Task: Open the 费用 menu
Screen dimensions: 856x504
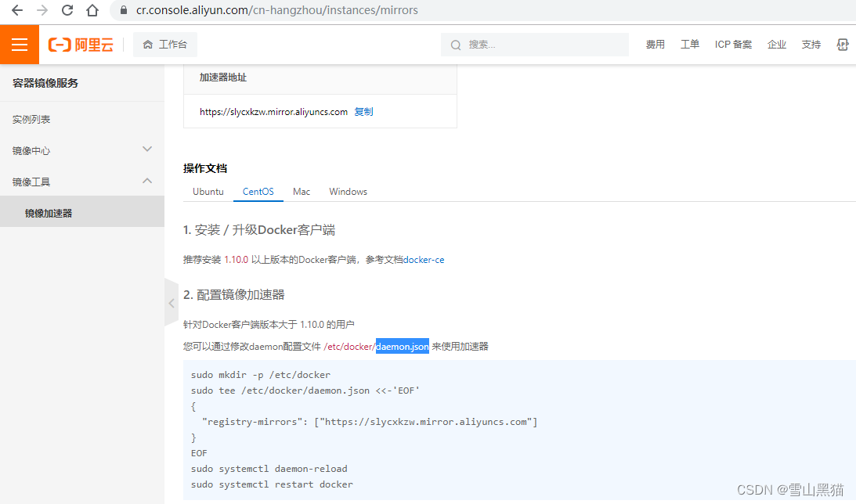Action: pos(655,44)
